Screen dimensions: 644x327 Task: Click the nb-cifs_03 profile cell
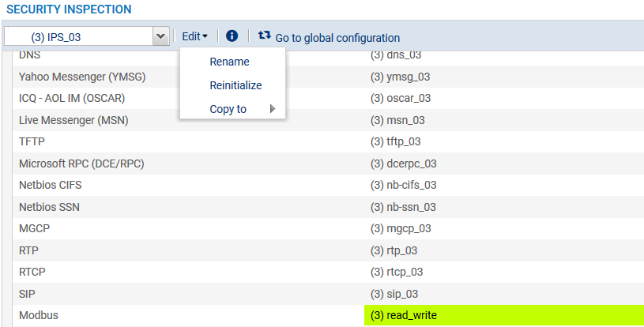click(x=403, y=185)
